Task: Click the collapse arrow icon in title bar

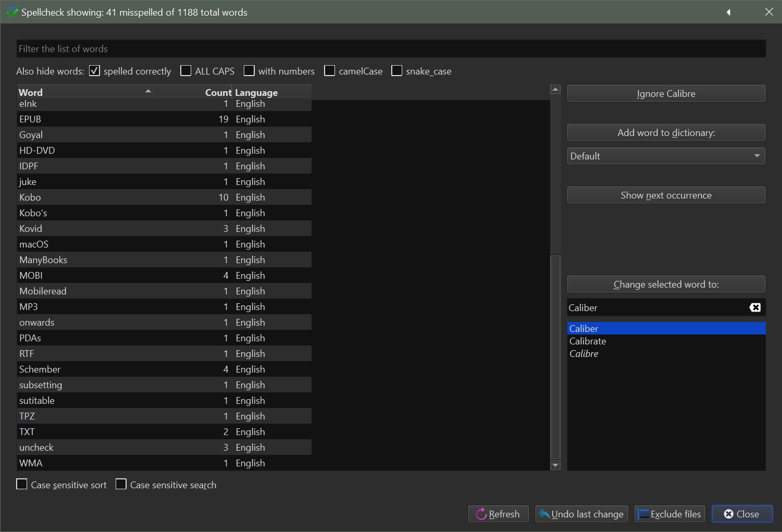Action: pos(728,12)
